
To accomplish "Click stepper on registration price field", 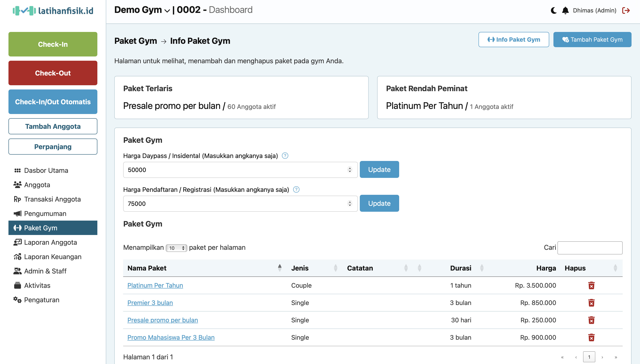I will [x=350, y=203].
